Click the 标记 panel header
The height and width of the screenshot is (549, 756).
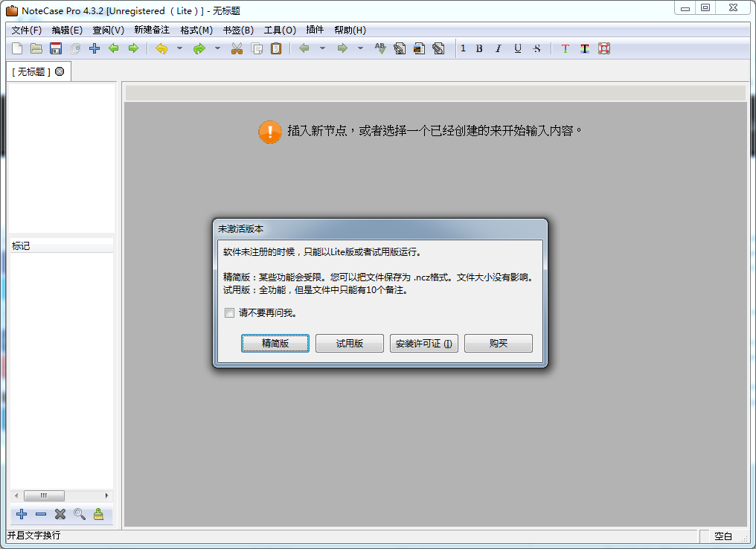[x=62, y=245]
